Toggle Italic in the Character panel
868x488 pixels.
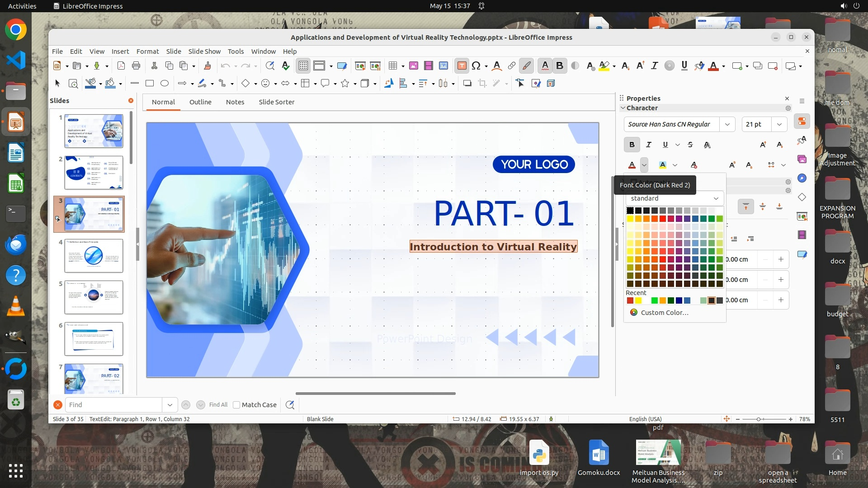click(x=649, y=145)
